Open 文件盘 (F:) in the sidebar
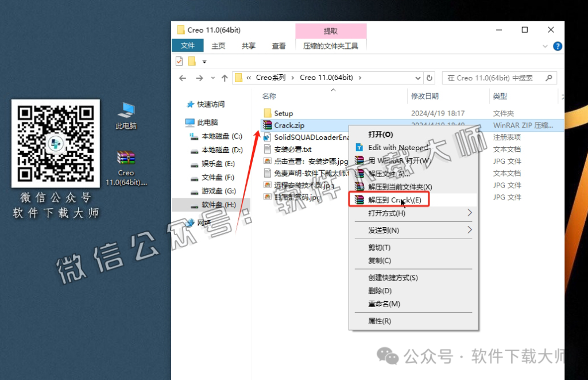 point(212,177)
